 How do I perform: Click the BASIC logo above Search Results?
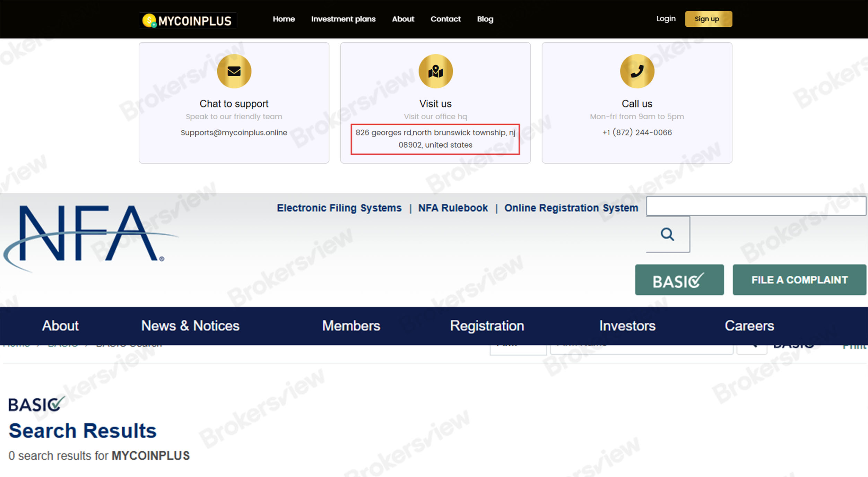[x=36, y=404]
